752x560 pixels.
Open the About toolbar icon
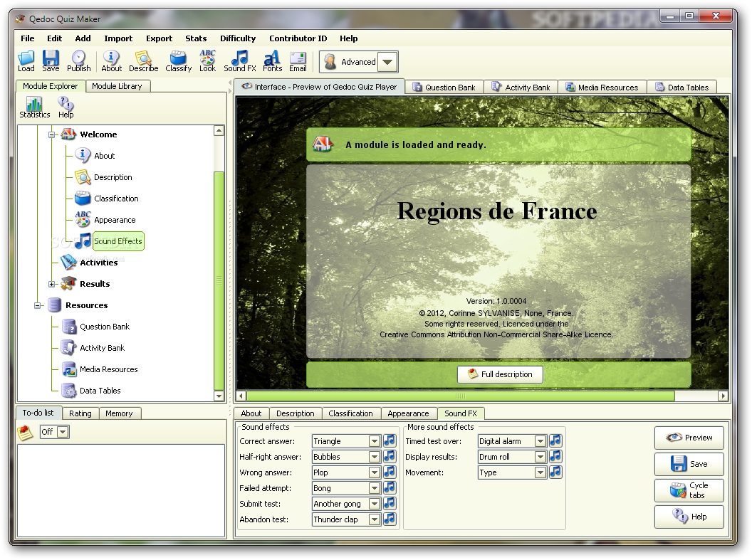pos(111,61)
